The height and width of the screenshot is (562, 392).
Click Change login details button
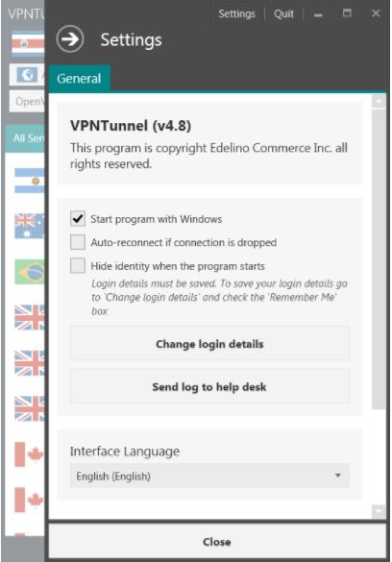point(209,343)
